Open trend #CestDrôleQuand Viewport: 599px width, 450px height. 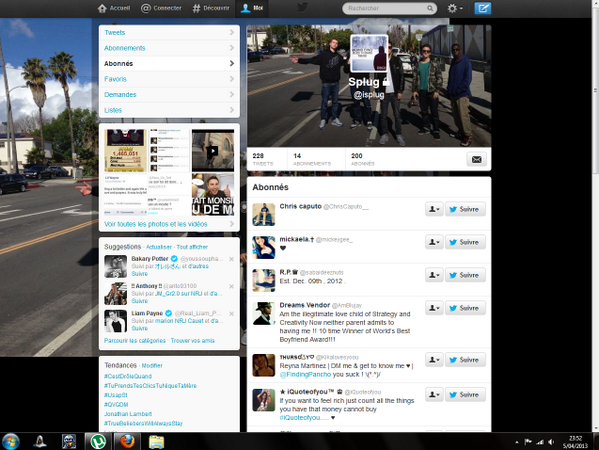[128, 376]
